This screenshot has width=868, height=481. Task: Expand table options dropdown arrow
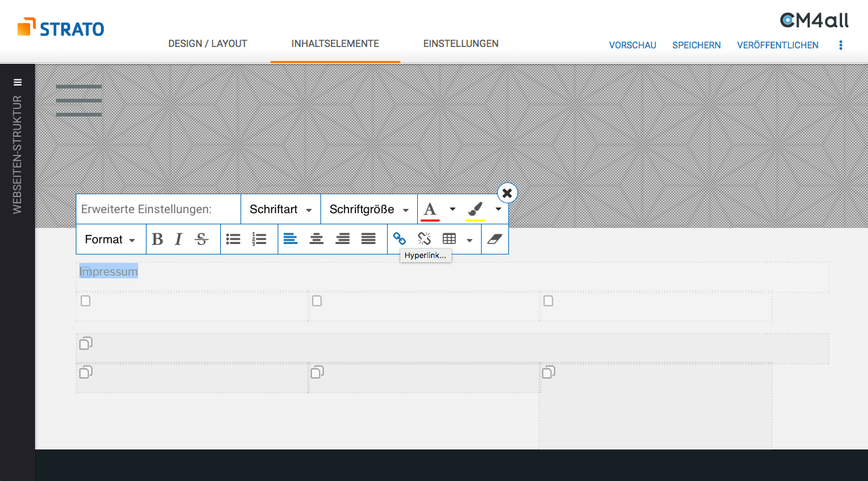[469, 240]
